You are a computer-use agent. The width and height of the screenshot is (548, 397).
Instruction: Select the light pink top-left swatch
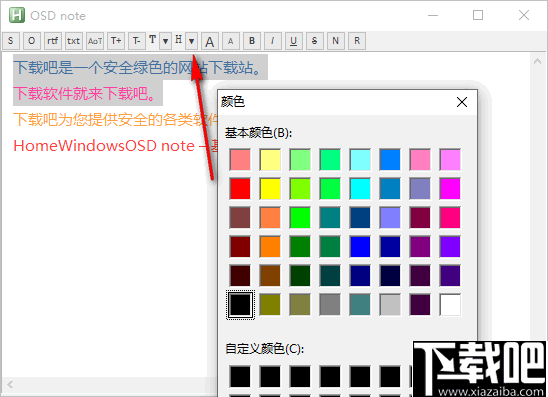pyautogui.click(x=240, y=159)
